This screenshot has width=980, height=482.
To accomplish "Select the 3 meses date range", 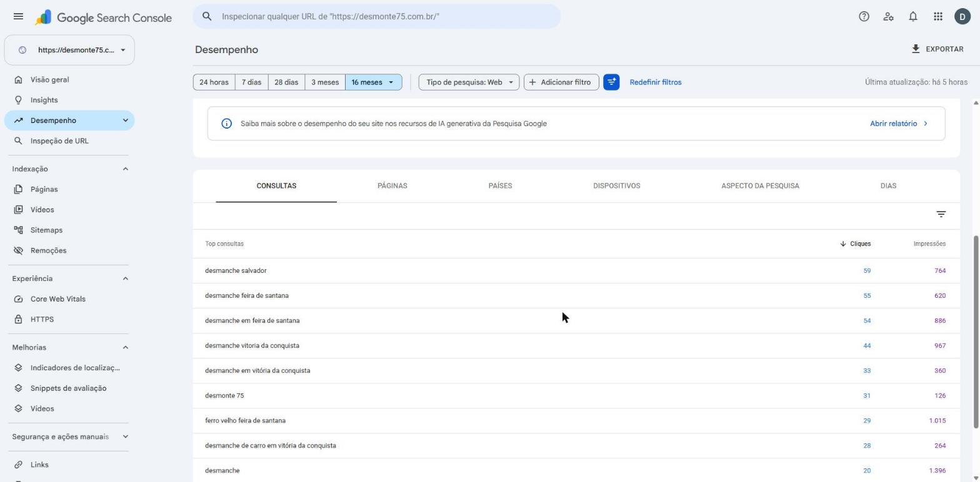I will click(325, 82).
